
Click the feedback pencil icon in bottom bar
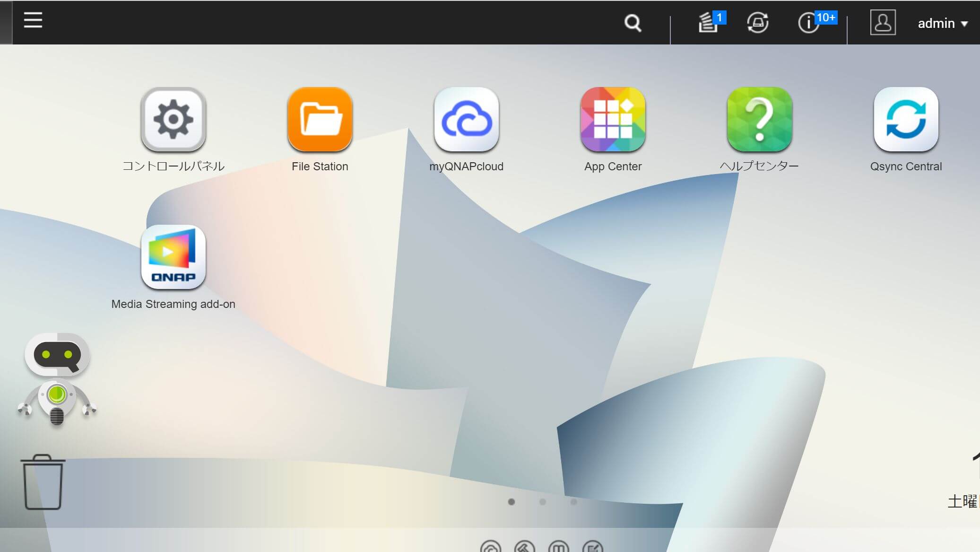pos(593,547)
